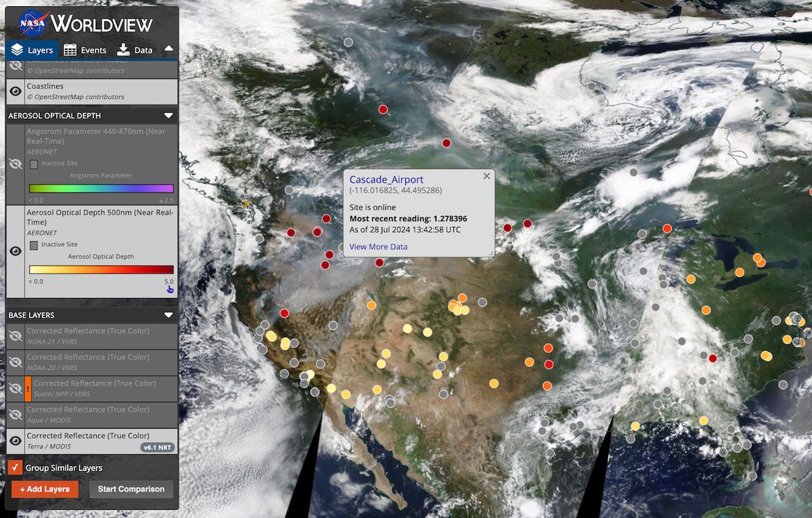The image size is (812, 518).
Task: Click the AOD legend minimum label '< 0.0'
Action: [x=36, y=281]
